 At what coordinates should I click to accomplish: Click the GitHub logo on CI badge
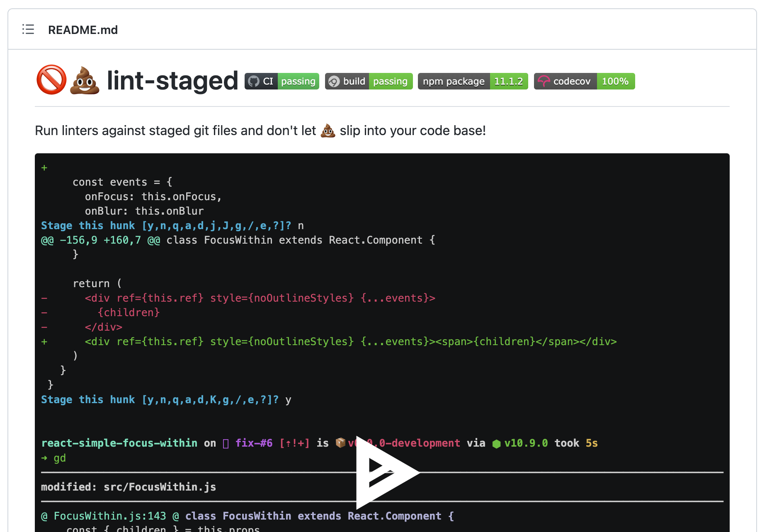(254, 81)
